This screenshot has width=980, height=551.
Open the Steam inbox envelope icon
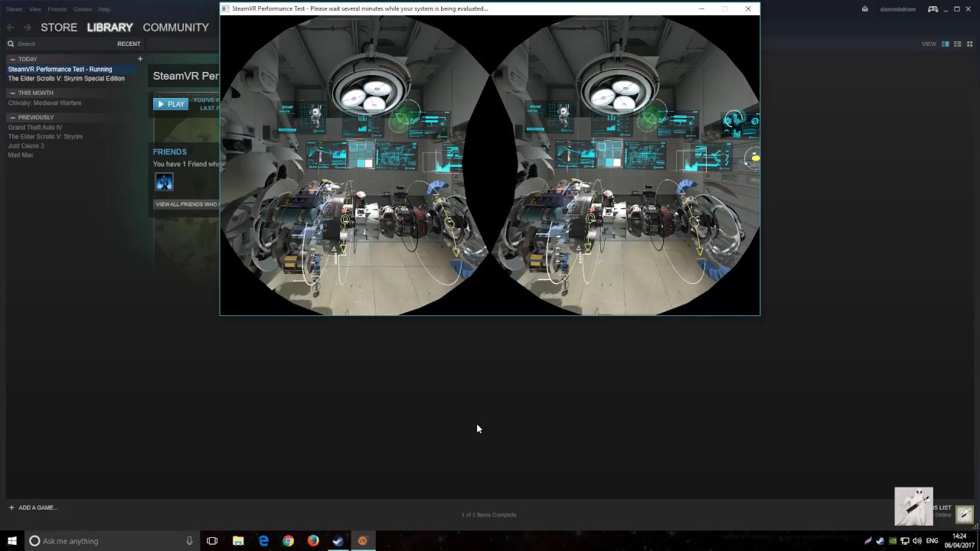(x=865, y=9)
